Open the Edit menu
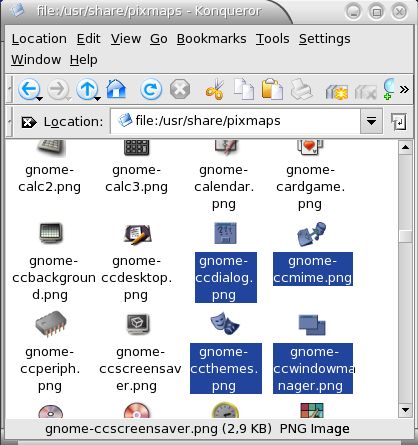This screenshot has width=418, height=445. [x=88, y=39]
